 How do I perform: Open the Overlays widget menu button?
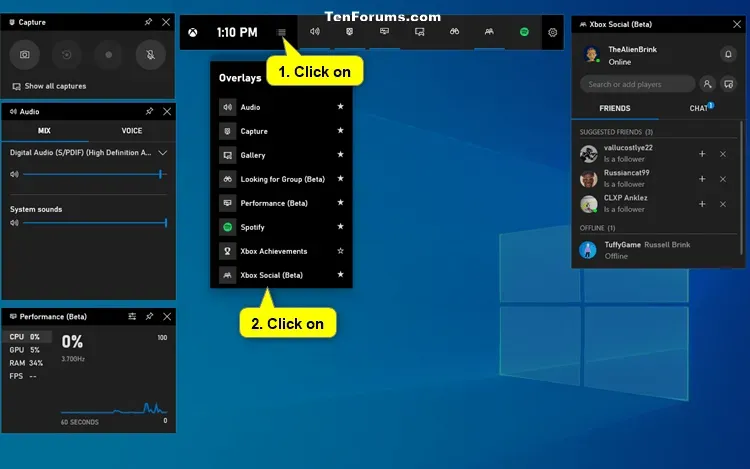282,32
